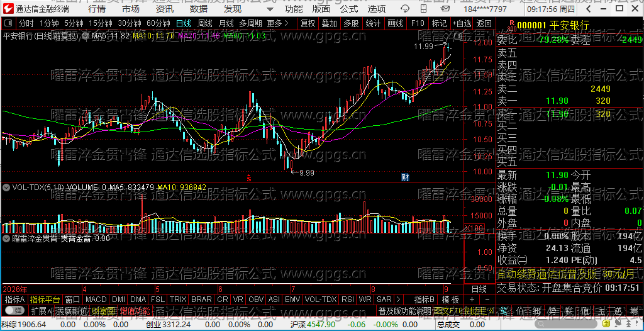Switch to 分时 intraday chart
Image resolution: width=644 pixels, height=331 pixels.
pyautogui.click(x=26, y=23)
